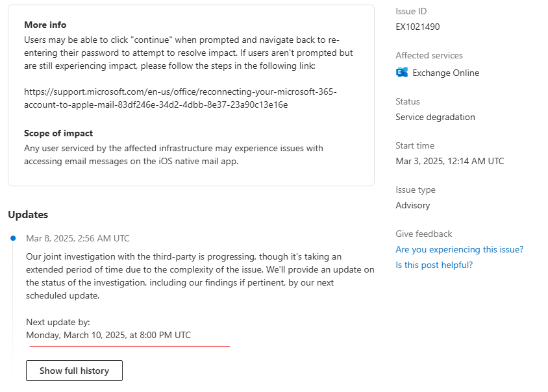Click the "Updates" section heading
This screenshot has width=548, height=392.
[28, 214]
